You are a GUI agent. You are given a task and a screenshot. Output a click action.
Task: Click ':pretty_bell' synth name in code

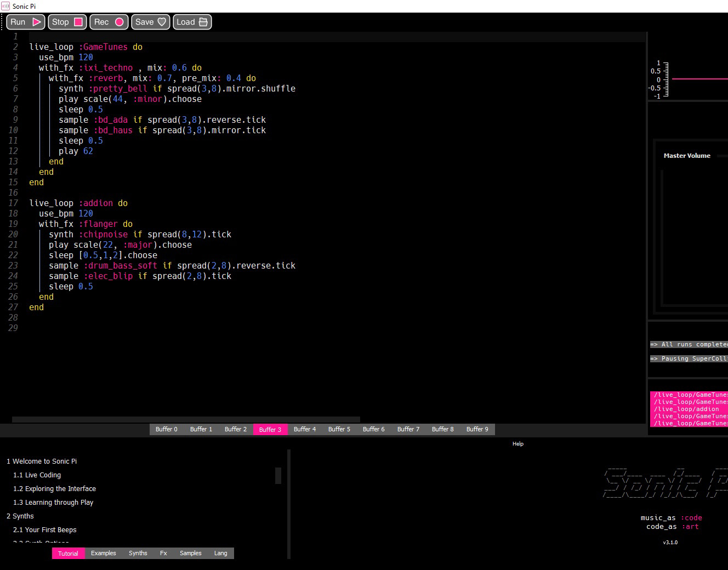click(x=118, y=89)
